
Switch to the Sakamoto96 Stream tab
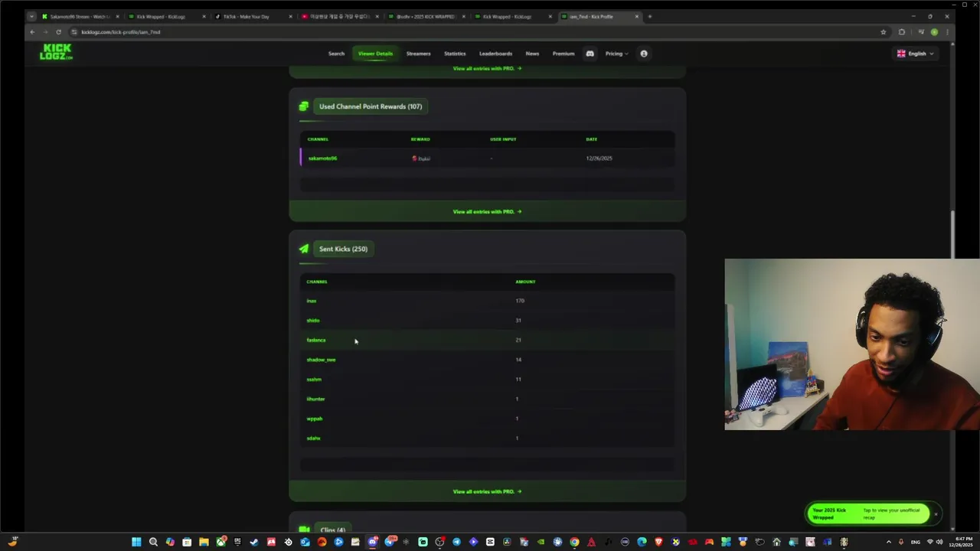coord(80,16)
